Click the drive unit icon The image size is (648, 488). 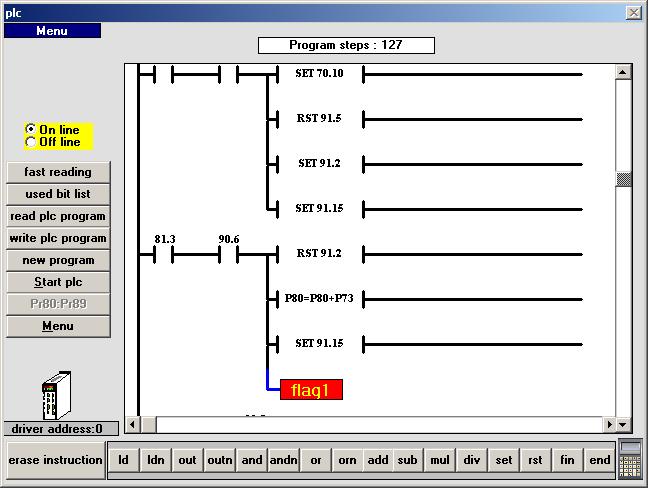point(57,395)
